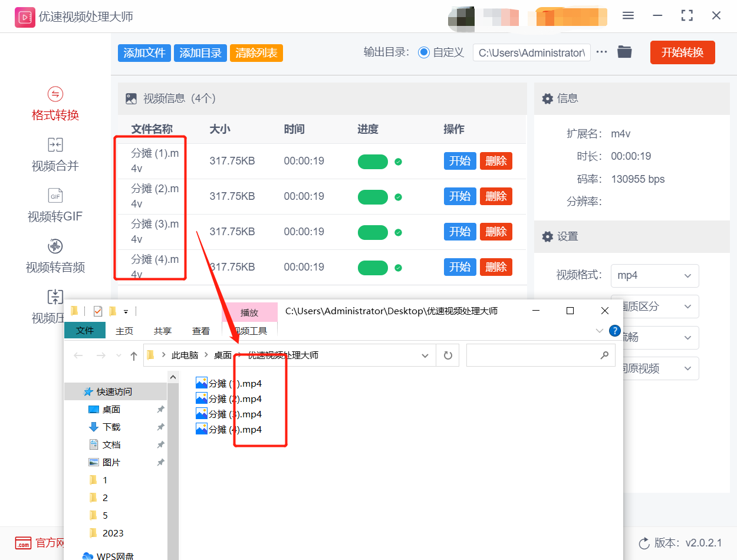Image resolution: width=737 pixels, height=560 pixels.
Task: Open the 视频合并 video merge module
Action: pos(55,155)
